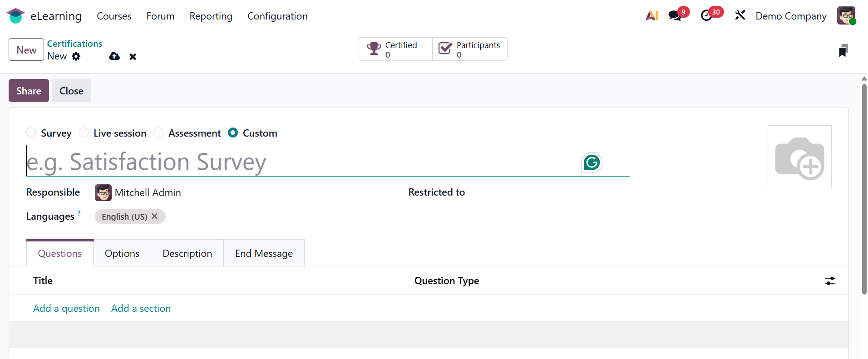Open column options adjust-settings dropdown
This screenshot has height=359, width=868.
[830, 281]
